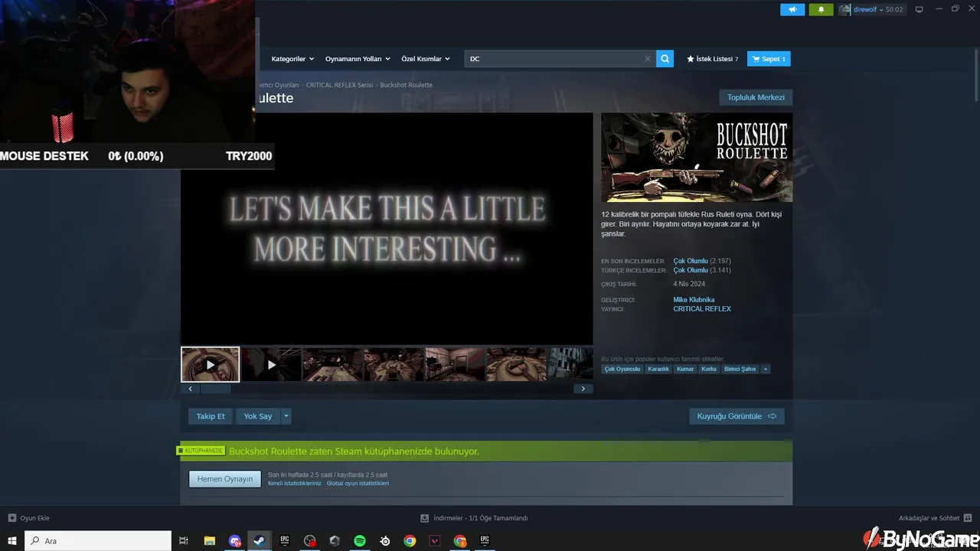The width and height of the screenshot is (980, 551).
Task: Expand more tags with plus button
Action: click(x=766, y=369)
